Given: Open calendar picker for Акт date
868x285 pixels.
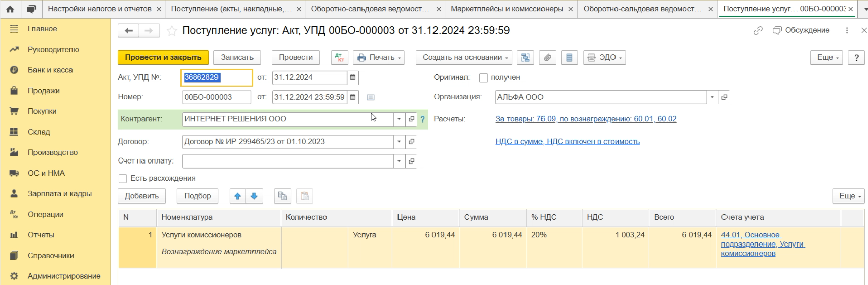Looking at the screenshot, I should tap(353, 77).
